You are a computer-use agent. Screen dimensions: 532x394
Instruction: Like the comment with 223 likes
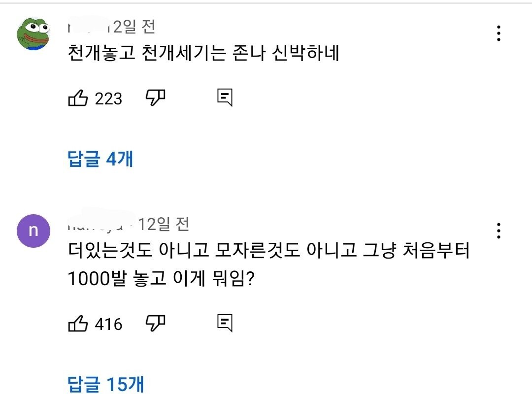tap(77, 98)
